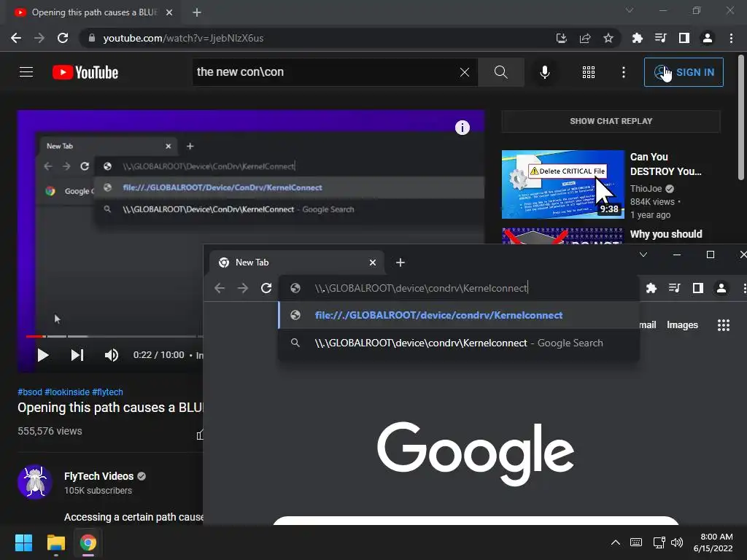This screenshot has width=747, height=560.
Task: Add new tab in front Chrome window
Action: pos(400,262)
